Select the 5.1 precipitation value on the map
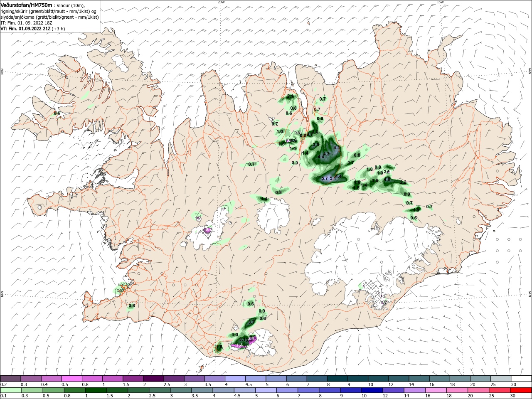This screenshot has height=399, width=532. [x=333, y=178]
